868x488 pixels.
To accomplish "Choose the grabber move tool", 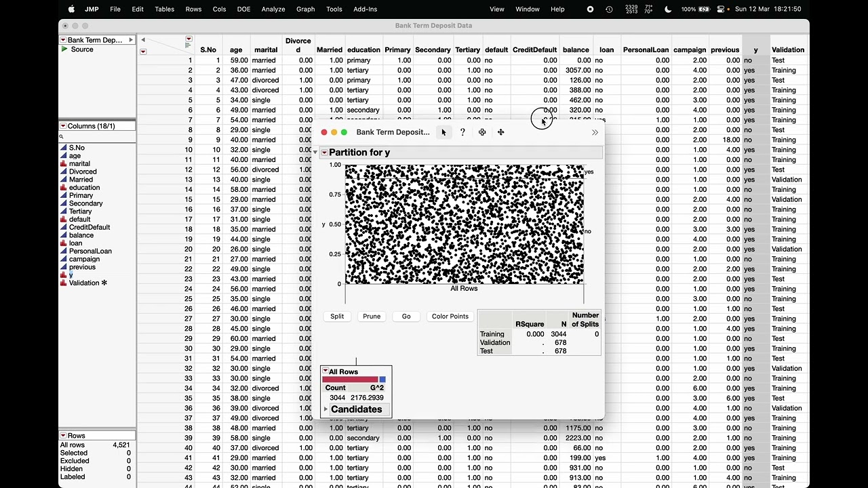I will point(501,132).
